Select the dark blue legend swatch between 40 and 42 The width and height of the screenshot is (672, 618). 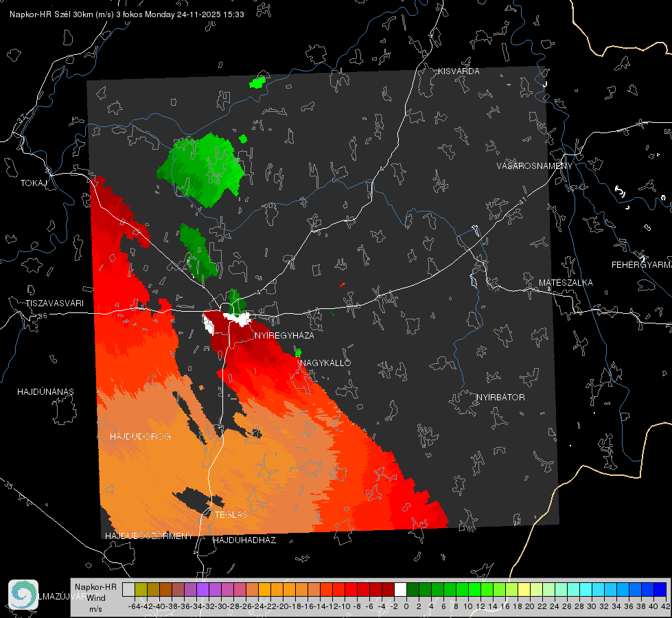pyautogui.click(x=660, y=589)
